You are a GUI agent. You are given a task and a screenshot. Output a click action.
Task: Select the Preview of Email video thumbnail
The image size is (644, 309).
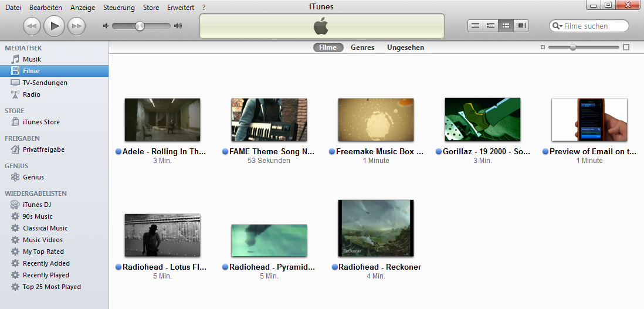tap(589, 120)
